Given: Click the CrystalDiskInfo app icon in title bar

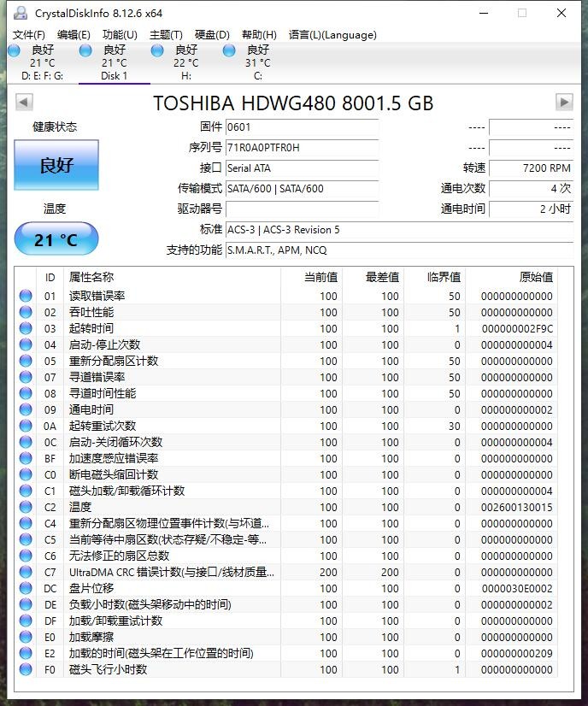Looking at the screenshot, I should 21,13.
